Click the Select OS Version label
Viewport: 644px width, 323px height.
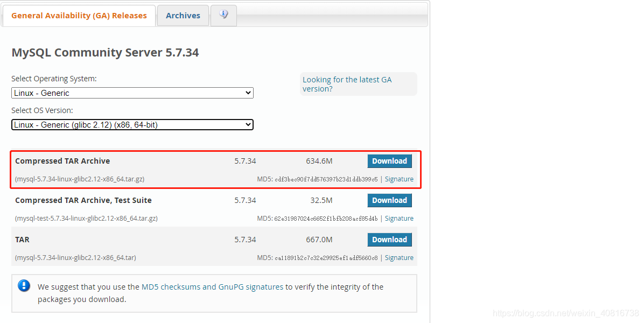(x=42, y=110)
